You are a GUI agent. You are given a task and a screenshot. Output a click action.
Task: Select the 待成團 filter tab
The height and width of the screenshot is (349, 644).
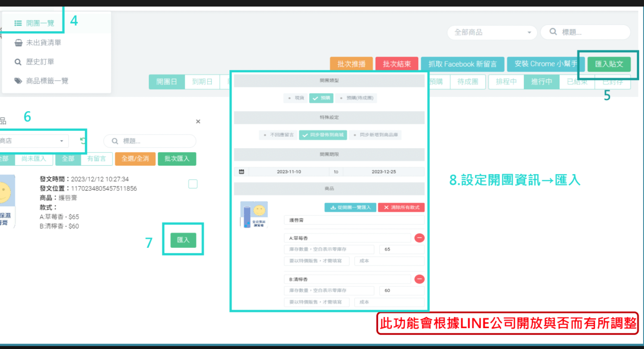pos(468,82)
